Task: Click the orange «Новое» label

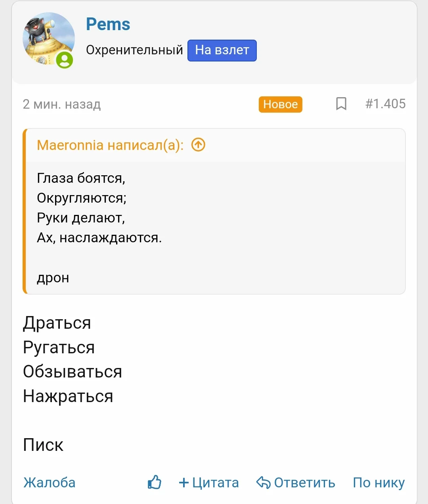Action: [x=280, y=104]
